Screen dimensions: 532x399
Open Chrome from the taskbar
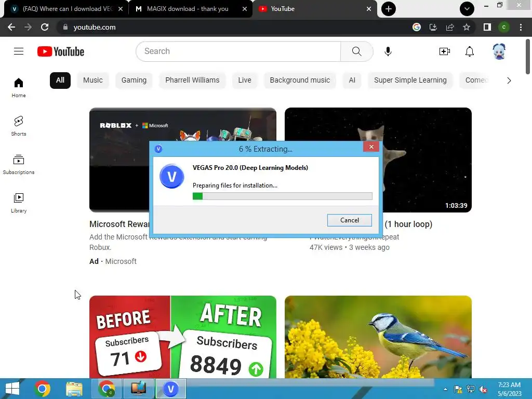[42, 389]
